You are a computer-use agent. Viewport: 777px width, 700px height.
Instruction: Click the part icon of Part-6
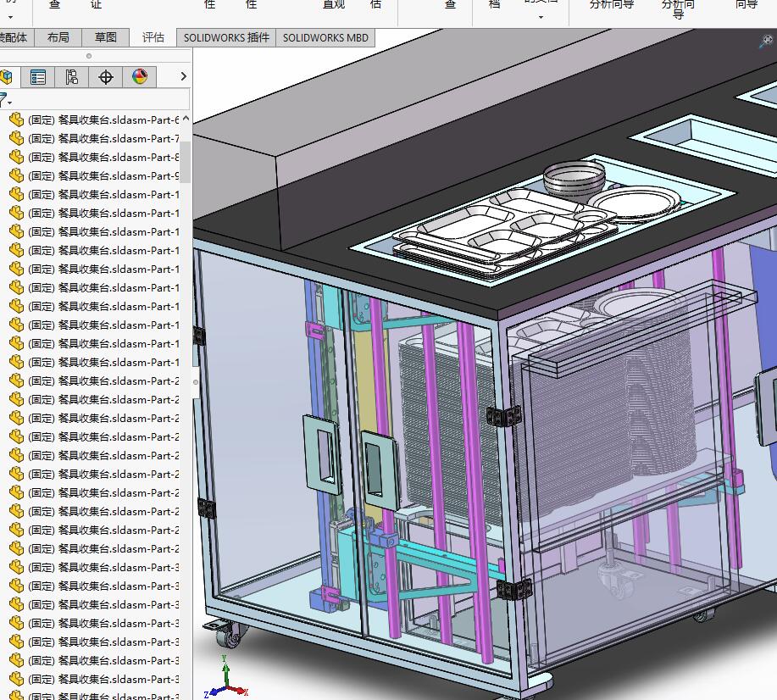[x=16, y=120]
